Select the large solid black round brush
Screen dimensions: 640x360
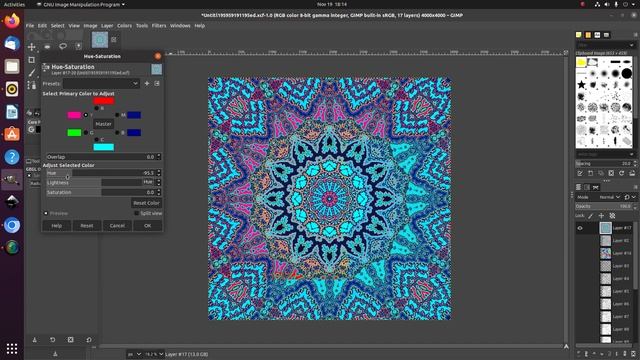[627, 73]
